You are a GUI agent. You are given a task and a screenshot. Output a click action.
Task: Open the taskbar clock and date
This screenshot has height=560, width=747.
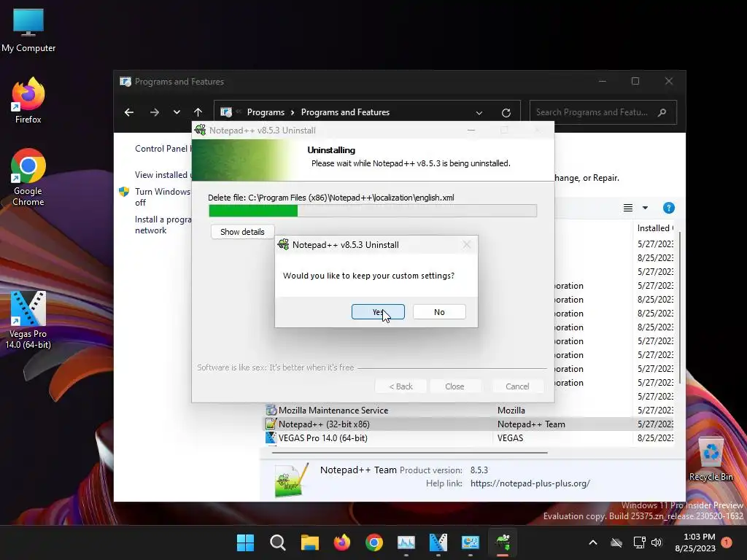coord(695,542)
